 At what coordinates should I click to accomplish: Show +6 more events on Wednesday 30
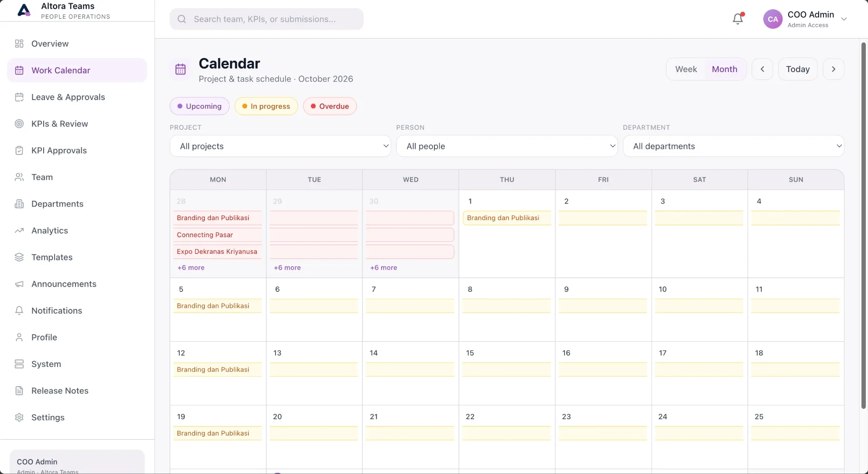(x=384, y=268)
